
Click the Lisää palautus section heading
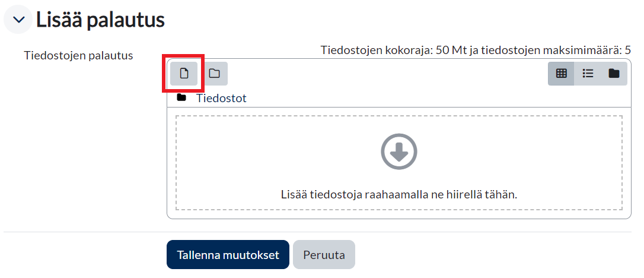[x=100, y=20]
